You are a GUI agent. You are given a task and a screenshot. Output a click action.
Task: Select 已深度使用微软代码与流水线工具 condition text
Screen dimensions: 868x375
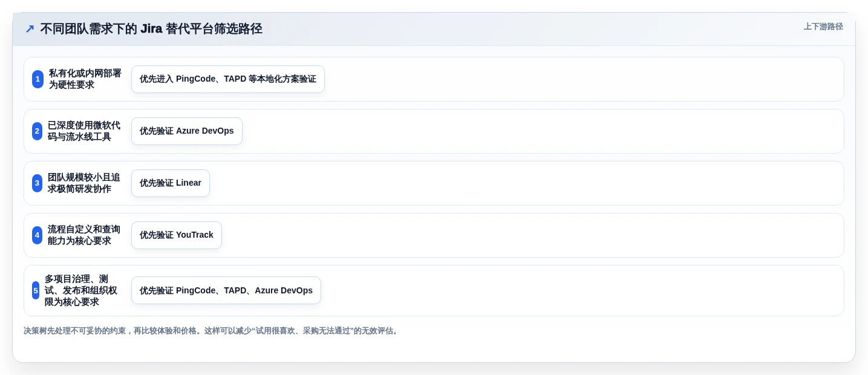coord(84,131)
